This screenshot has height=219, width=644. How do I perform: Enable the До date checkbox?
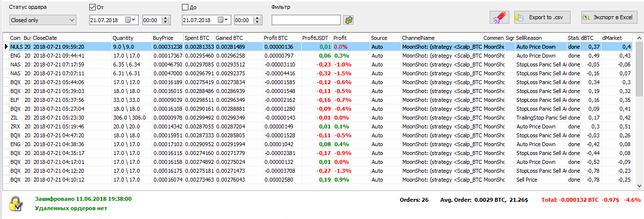(x=185, y=7)
